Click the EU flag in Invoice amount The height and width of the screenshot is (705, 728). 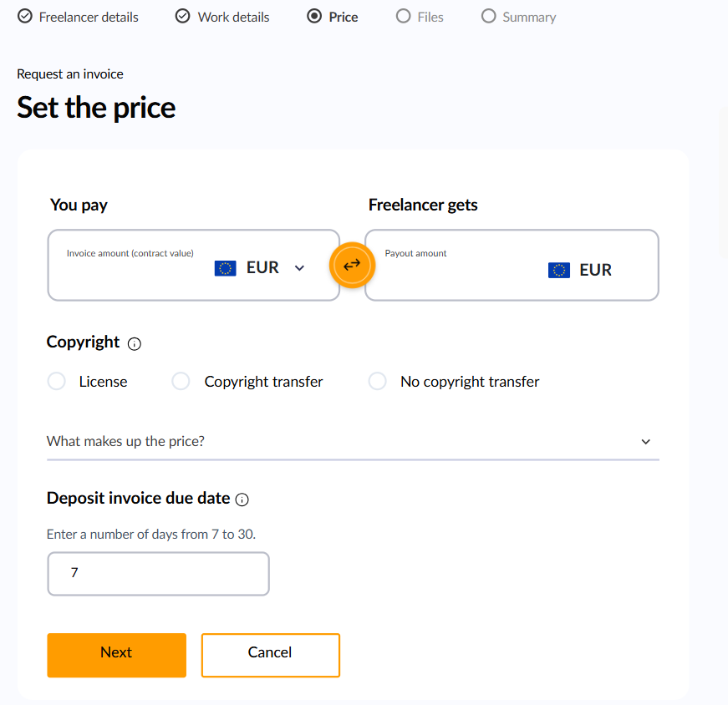(225, 268)
